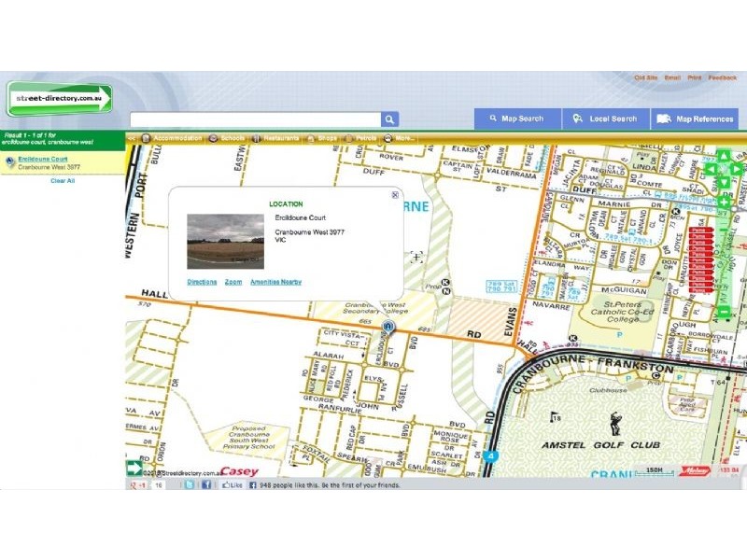Image resolution: width=747 pixels, height=560 pixels.
Task: Show Restaurants on the map
Action: (275, 138)
